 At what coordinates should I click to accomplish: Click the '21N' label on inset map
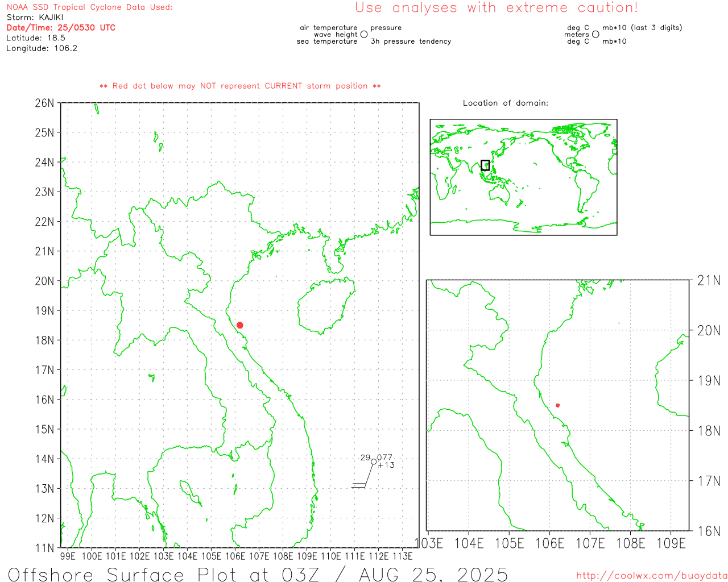coord(709,280)
